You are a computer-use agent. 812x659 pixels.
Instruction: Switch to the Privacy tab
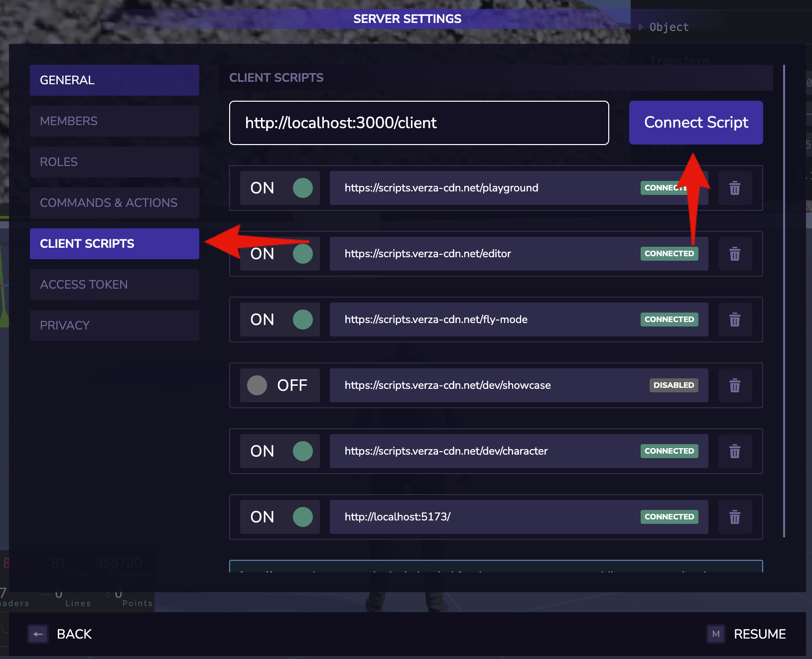pos(115,326)
